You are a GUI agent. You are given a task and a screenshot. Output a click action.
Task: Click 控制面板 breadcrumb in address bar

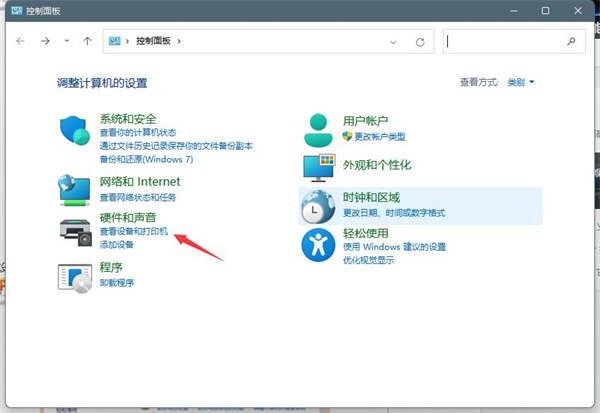coord(154,42)
